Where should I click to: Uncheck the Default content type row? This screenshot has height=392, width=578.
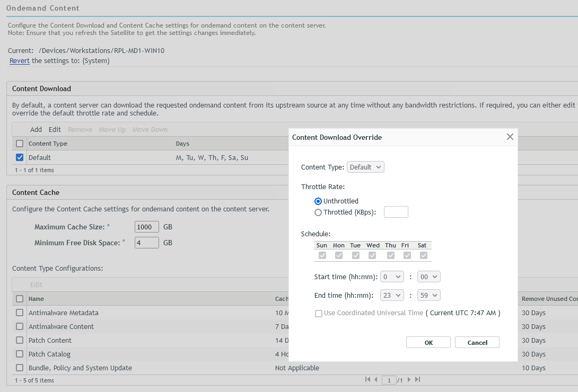coord(20,157)
